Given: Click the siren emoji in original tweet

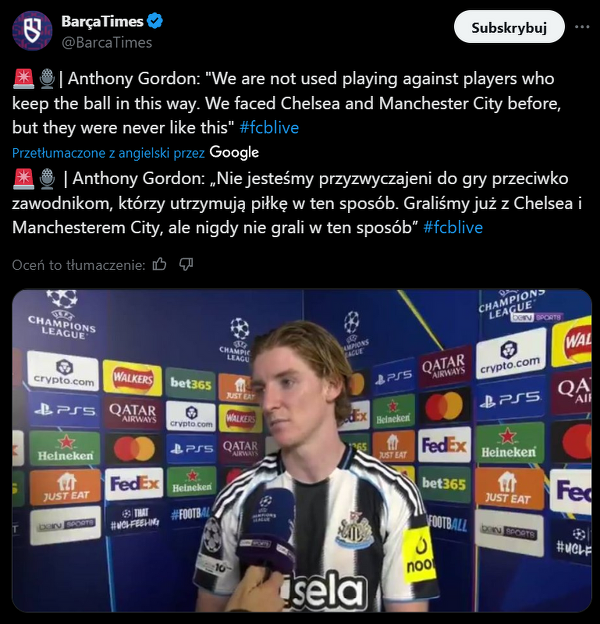Looking at the screenshot, I should tap(23, 79).
